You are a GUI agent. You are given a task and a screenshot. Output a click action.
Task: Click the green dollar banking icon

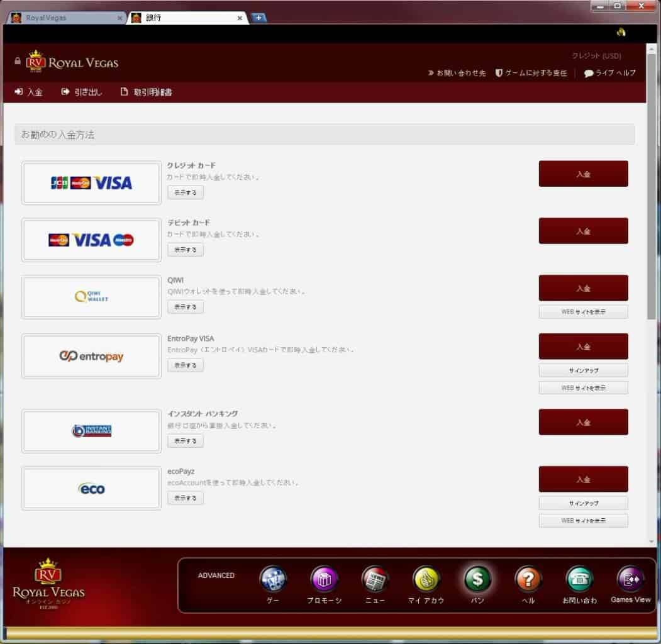tap(477, 579)
